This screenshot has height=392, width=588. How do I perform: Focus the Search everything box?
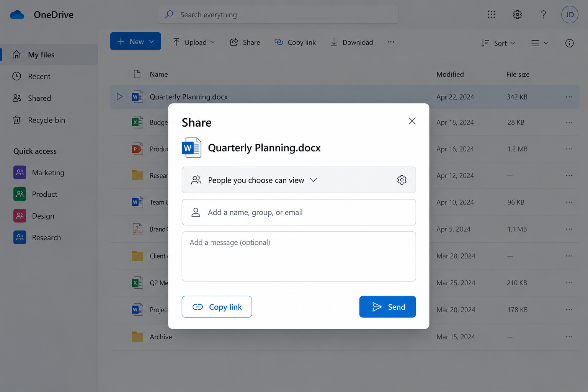[278, 15]
